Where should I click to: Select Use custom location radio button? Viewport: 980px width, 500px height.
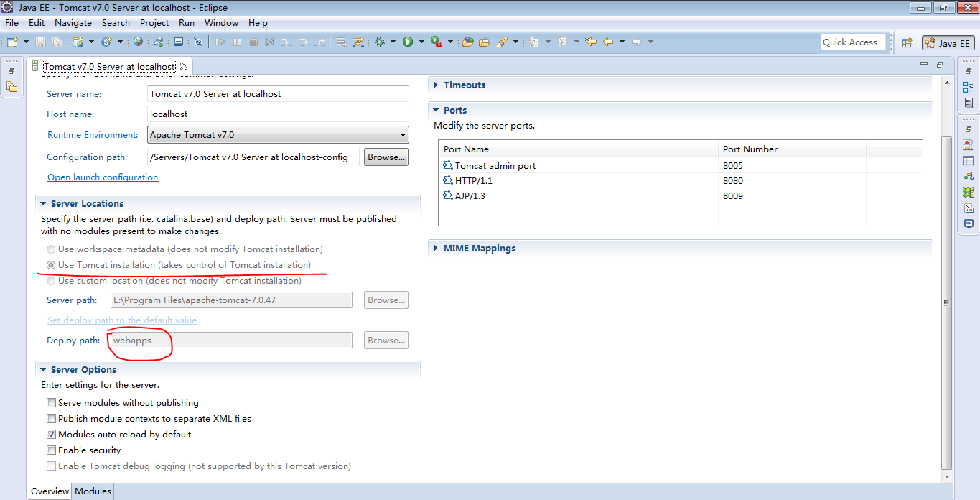tap(50, 281)
